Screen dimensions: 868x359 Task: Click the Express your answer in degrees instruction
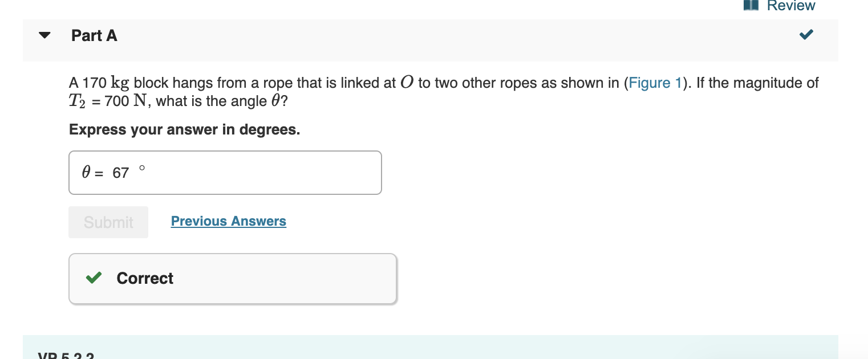click(x=184, y=129)
